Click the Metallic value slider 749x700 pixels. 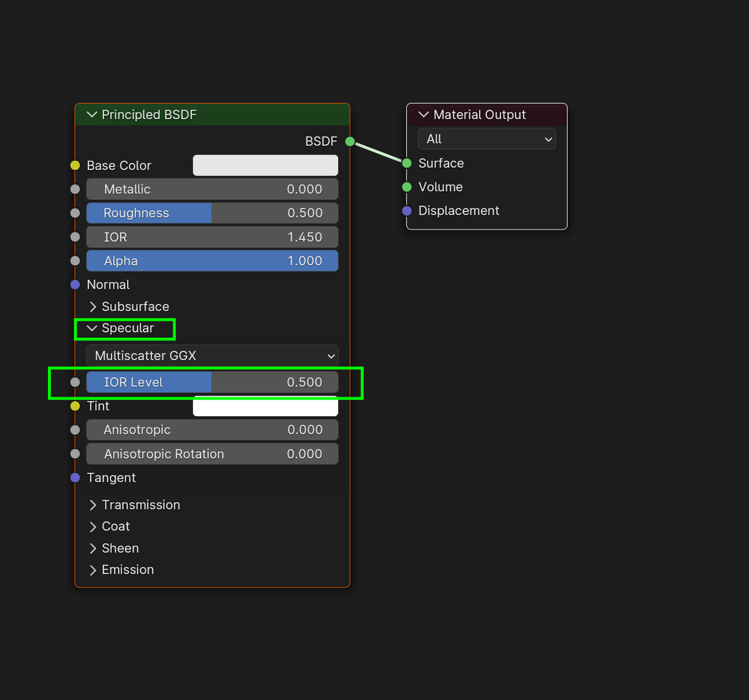pyautogui.click(x=212, y=190)
